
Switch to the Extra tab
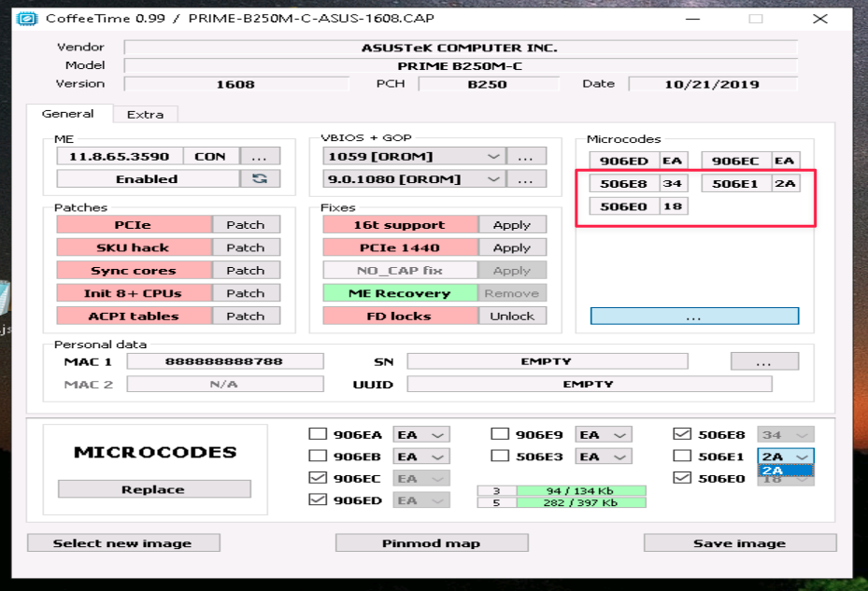point(145,115)
